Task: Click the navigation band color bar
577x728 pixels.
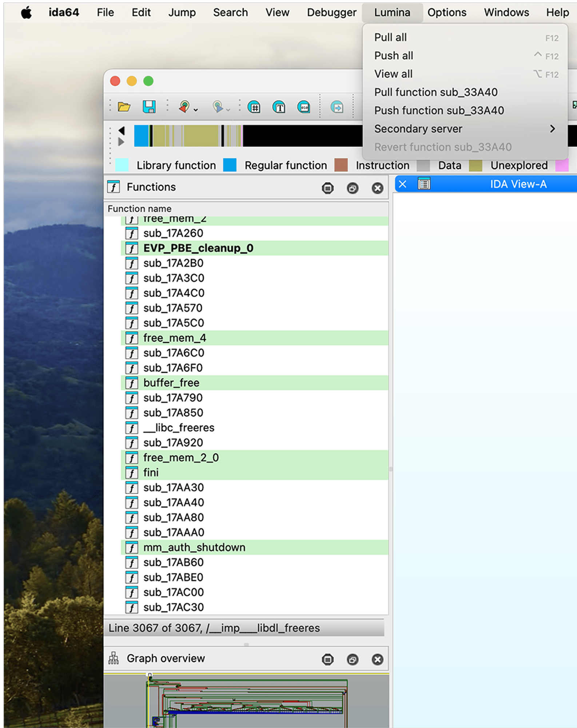Action: pos(248,136)
